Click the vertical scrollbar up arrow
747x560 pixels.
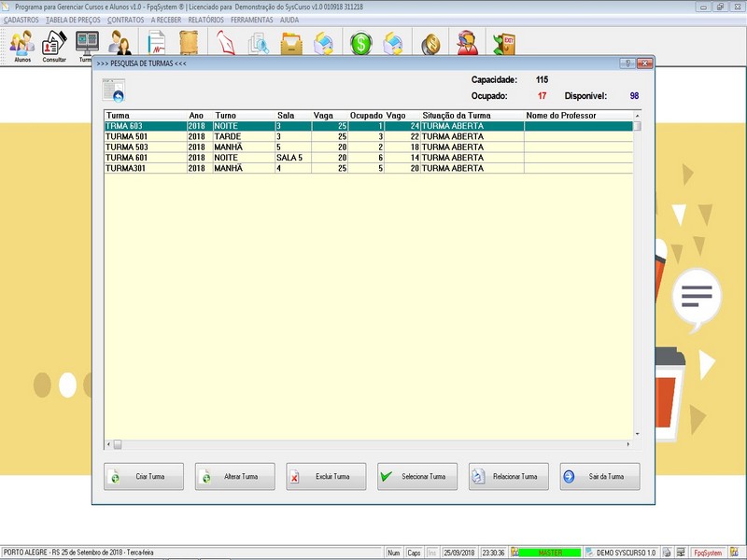pyautogui.click(x=638, y=115)
